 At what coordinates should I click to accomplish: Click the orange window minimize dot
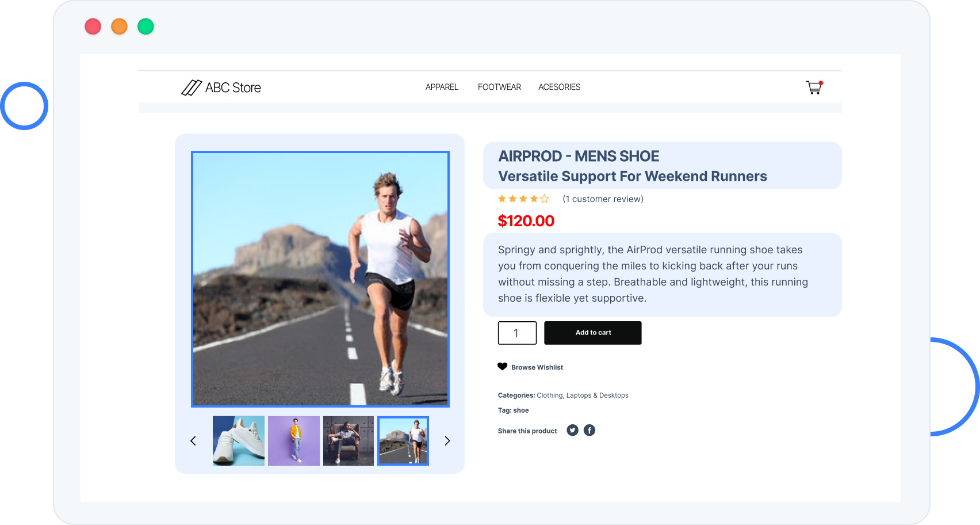(x=119, y=26)
